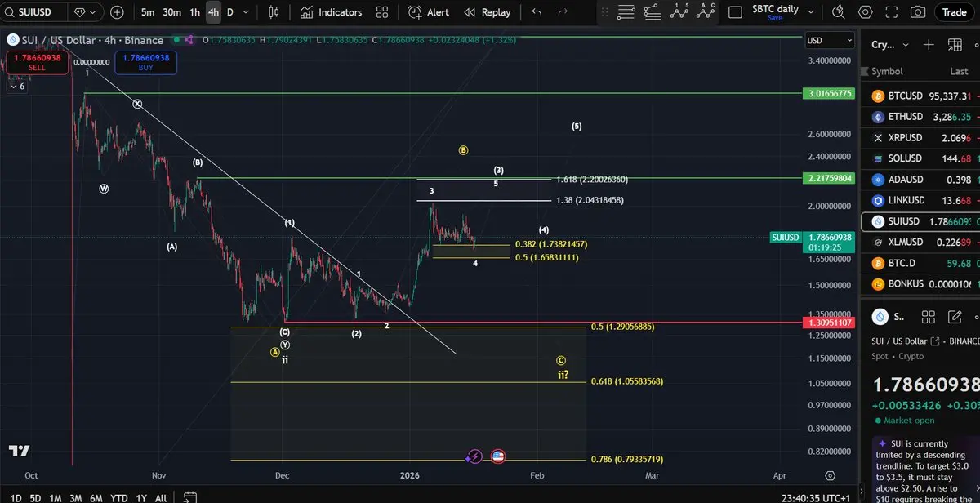Select the 5m timeframe

click(148, 12)
